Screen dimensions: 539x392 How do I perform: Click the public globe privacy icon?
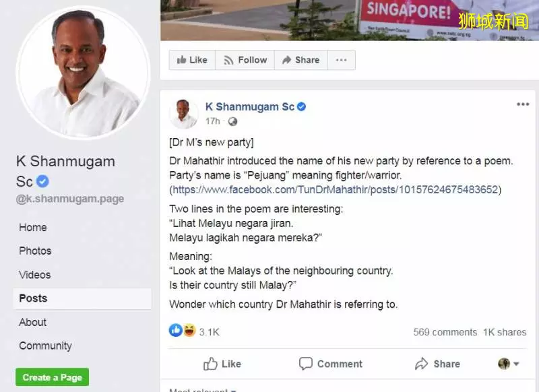[232, 121]
